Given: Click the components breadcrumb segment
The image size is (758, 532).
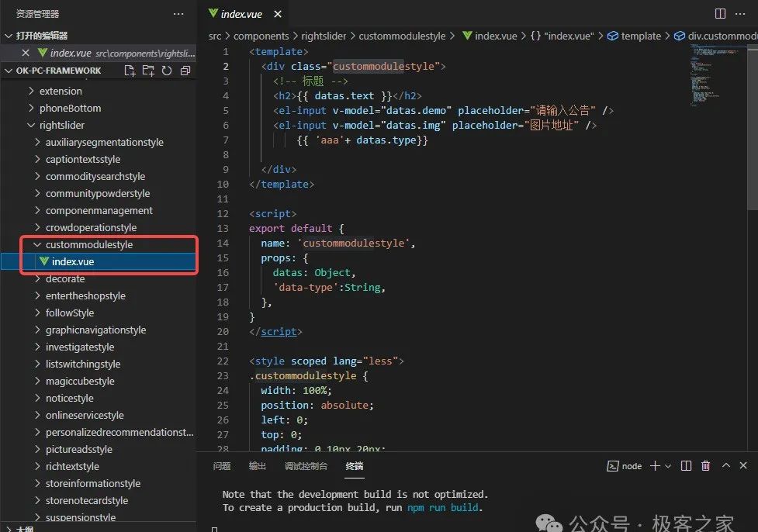Looking at the screenshot, I should pyautogui.click(x=261, y=36).
